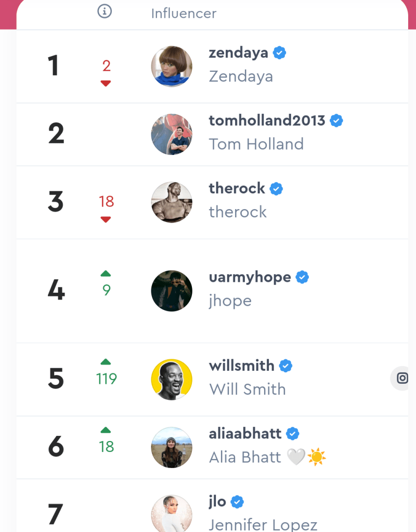Screen dimensions: 416x532
Task: Open therock username link
Action: 237,188
